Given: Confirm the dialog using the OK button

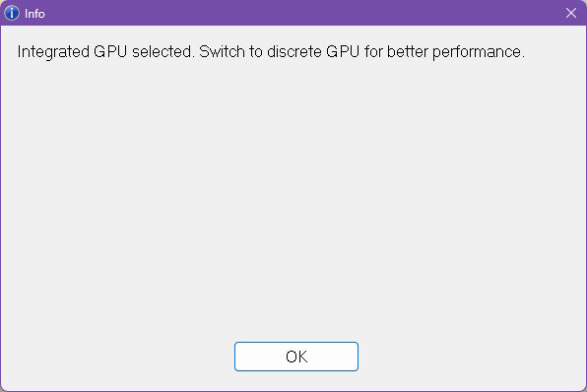Looking at the screenshot, I should coord(296,357).
